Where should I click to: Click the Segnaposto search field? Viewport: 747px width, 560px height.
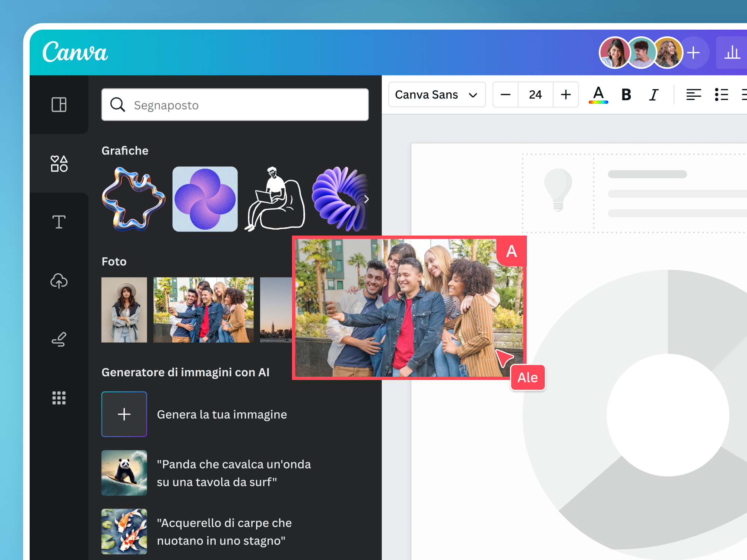coord(235,105)
